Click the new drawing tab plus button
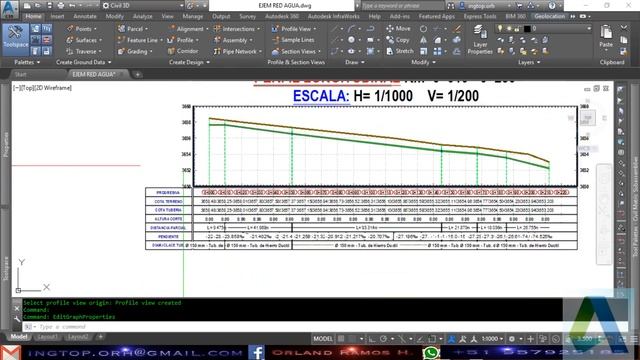The width and height of the screenshot is (640, 360). tap(138, 74)
